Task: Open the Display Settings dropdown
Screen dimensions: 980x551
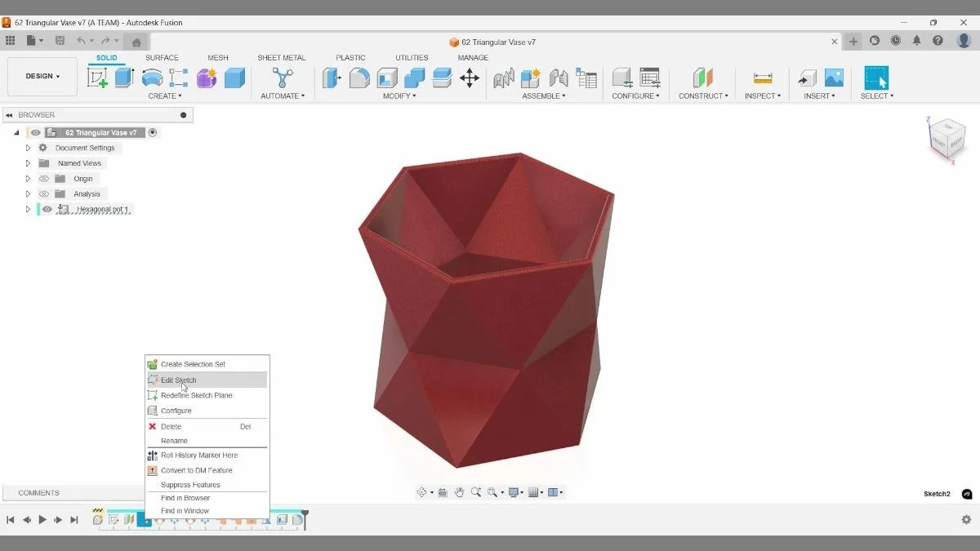Action: point(513,492)
